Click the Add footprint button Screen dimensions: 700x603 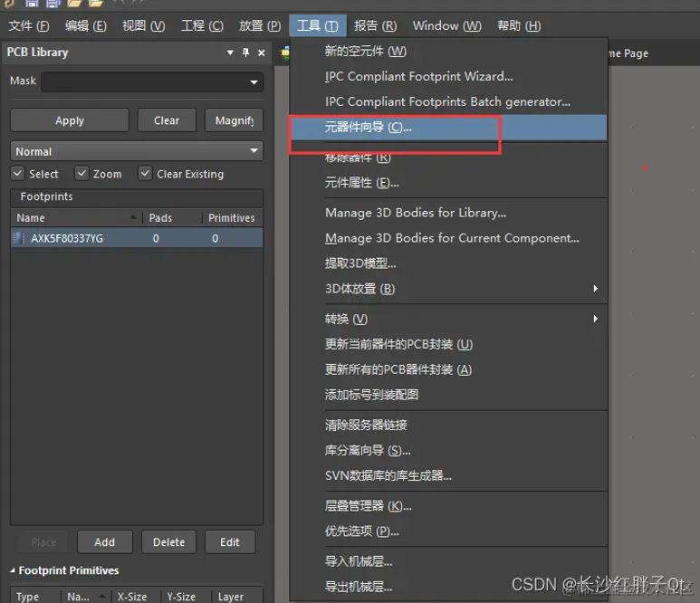[x=105, y=541]
